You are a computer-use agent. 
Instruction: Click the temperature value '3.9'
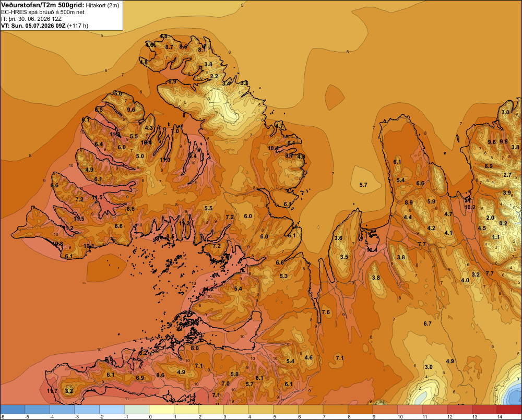(507, 193)
